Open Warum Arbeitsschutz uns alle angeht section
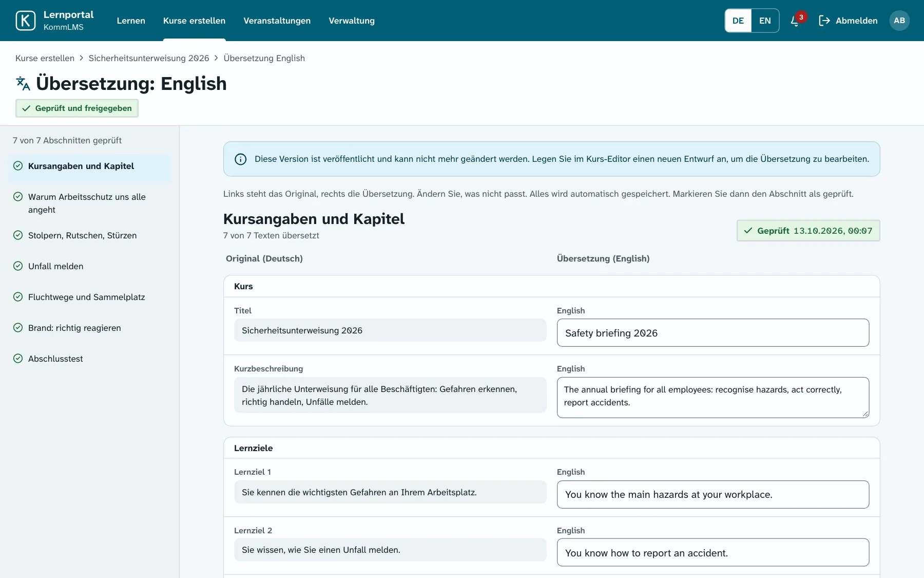This screenshot has height=578, width=924. pos(89,203)
